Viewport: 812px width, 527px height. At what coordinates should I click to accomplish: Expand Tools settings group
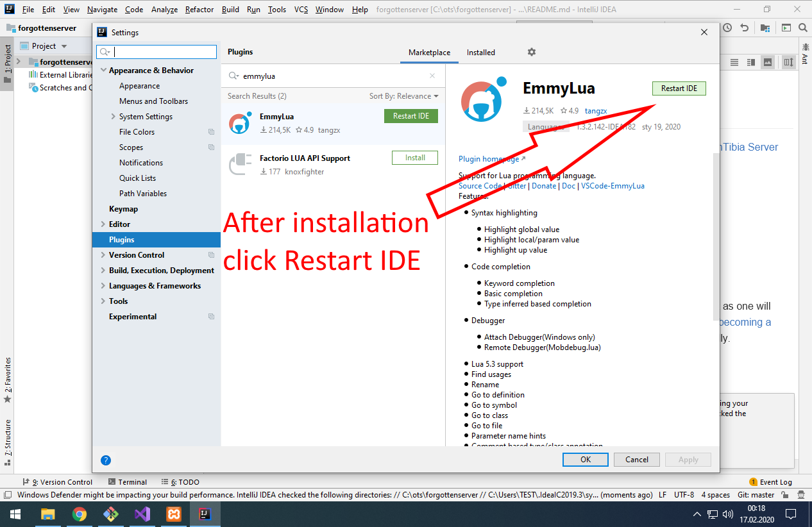[x=103, y=301]
